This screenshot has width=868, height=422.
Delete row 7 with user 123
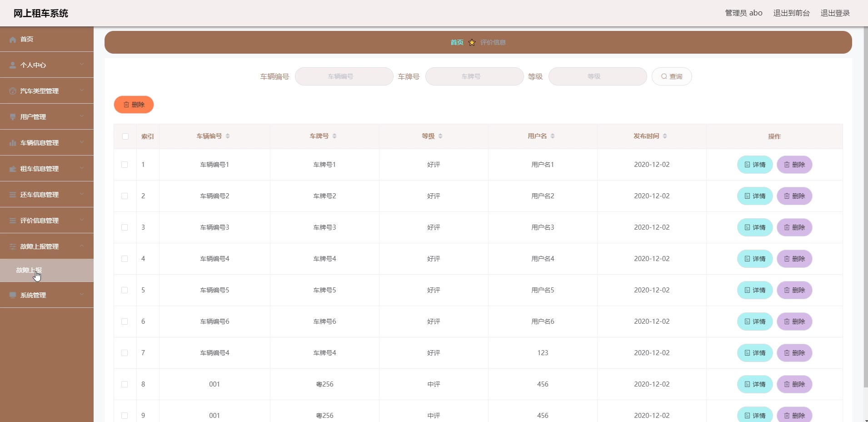coord(794,353)
